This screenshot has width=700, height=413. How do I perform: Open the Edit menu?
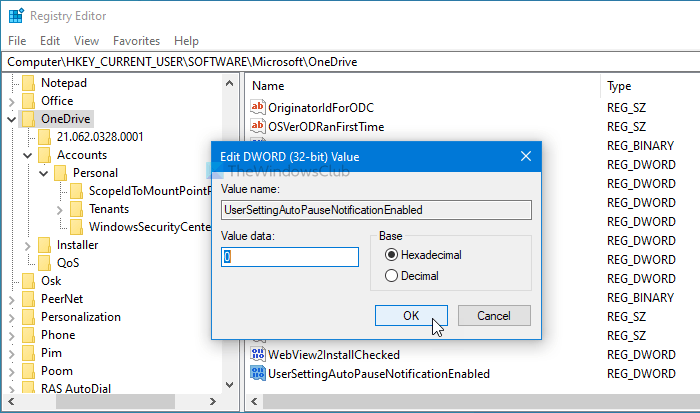tap(50, 41)
